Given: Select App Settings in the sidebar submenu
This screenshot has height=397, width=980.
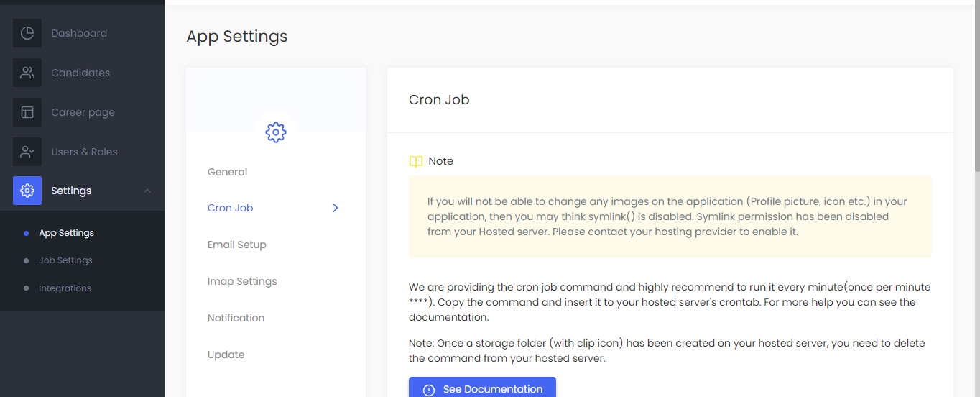Looking at the screenshot, I should [66, 233].
